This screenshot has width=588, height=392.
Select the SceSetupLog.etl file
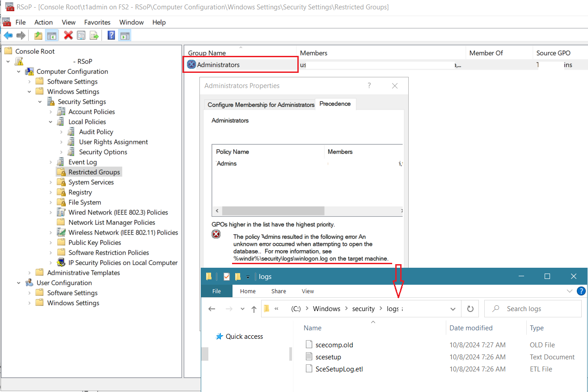click(x=340, y=369)
